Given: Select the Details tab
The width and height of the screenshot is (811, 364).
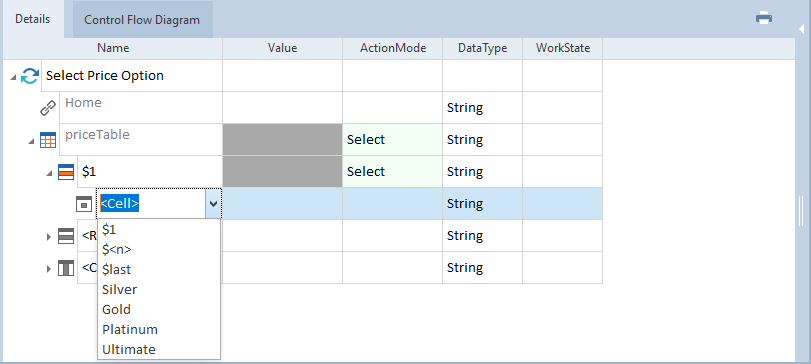Looking at the screenshot, I should pos(33,19).
